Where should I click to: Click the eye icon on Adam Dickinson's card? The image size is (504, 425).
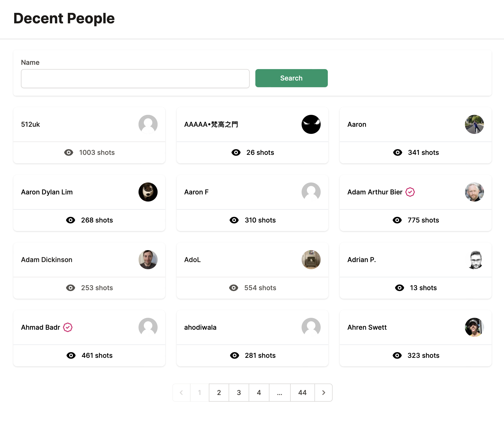(x=70, y=288)
